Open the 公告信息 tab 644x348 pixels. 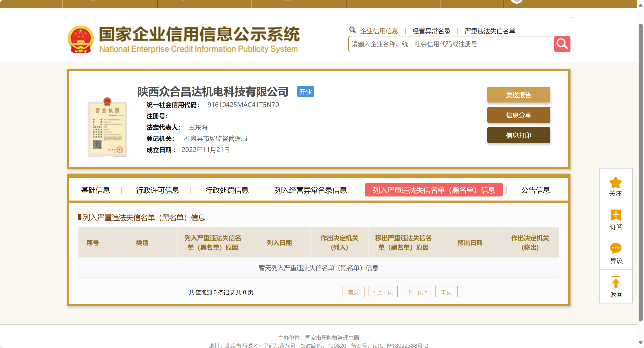(535, 190)
